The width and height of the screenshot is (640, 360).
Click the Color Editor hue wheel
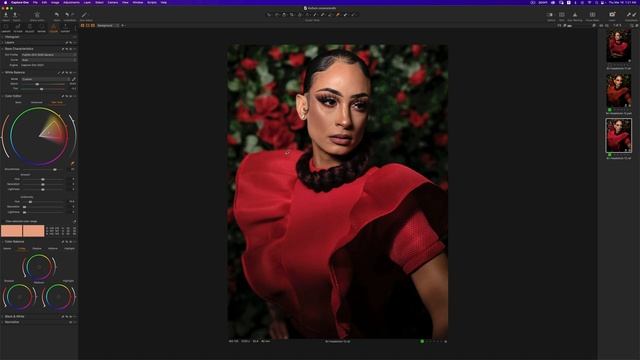pos(39,136)
